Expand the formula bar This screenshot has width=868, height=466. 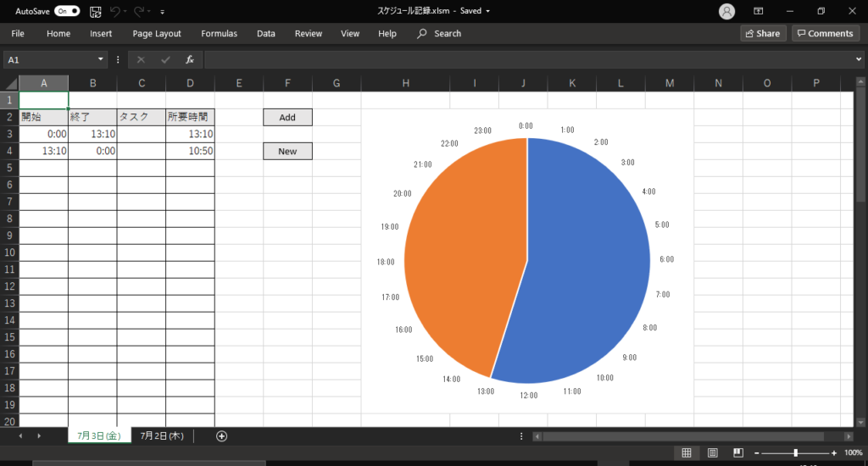(x=859, y=59)
